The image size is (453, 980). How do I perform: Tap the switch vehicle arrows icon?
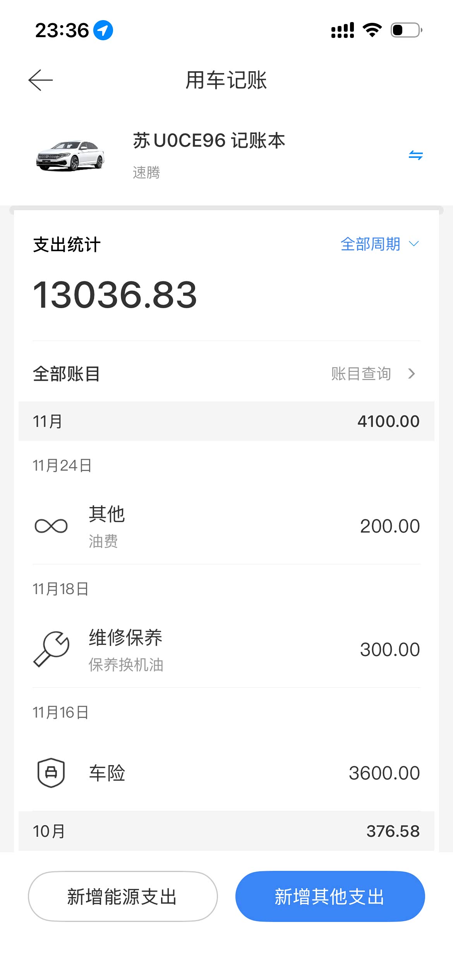tap(415, 156)
